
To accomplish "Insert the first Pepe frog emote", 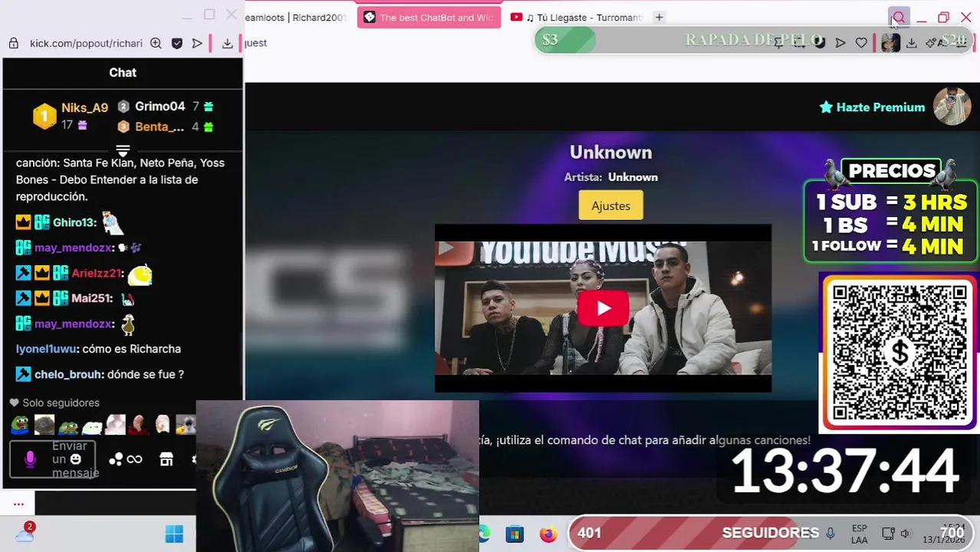I will tap(20, 424).
